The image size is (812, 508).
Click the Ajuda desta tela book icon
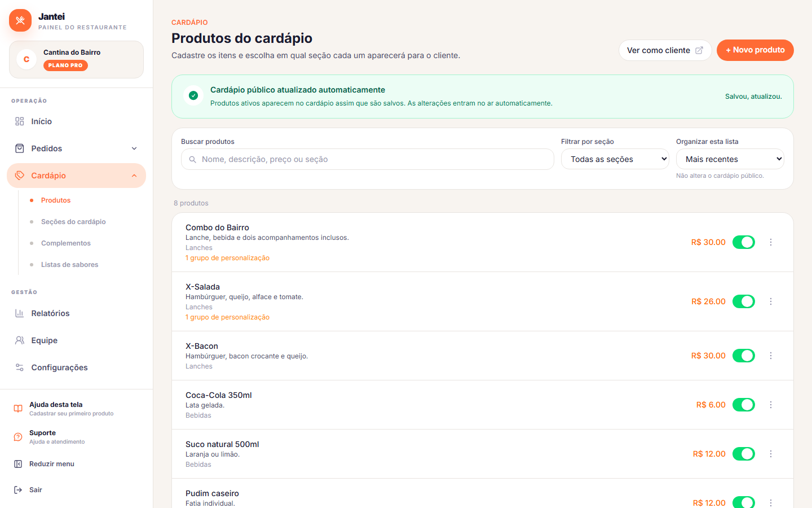click(18, 409)
